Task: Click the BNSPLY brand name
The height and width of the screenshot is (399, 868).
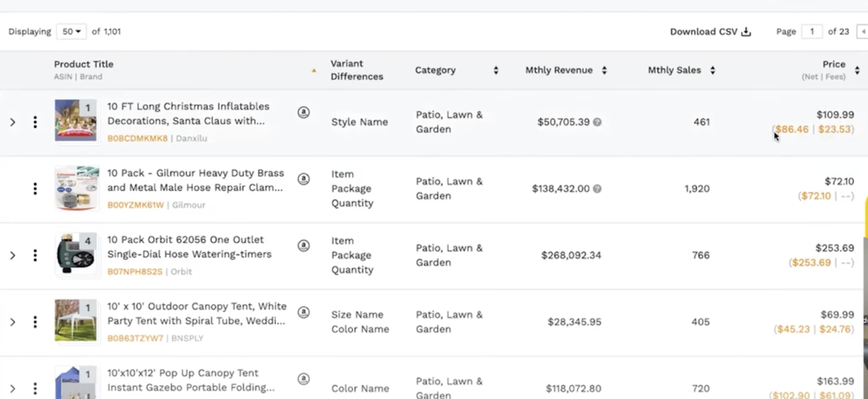Action: coord(187,338)
